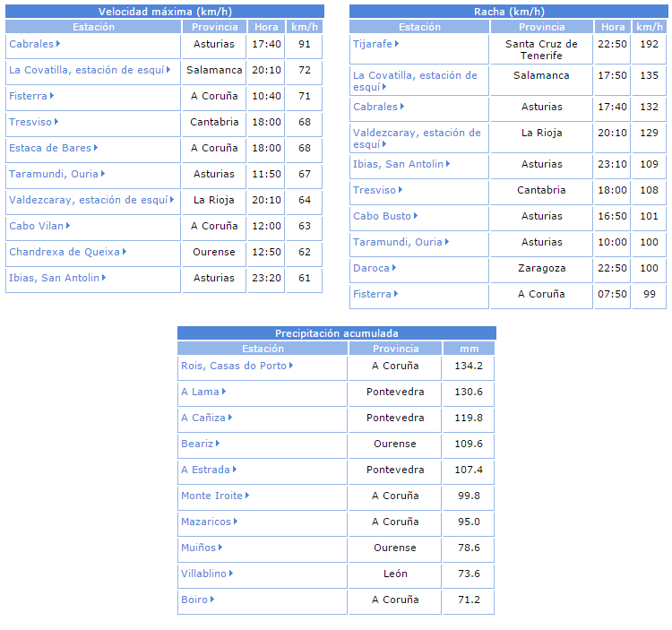Open the A Lama station link
Screen dimensions: 672x630
tap(200, 392)
